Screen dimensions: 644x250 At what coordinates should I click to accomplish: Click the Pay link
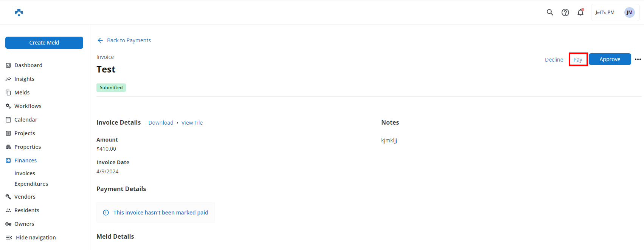click(x=577, y=60)
